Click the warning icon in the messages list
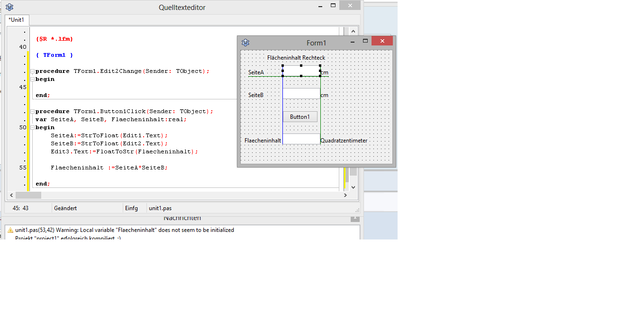 [x=10, y=230]
